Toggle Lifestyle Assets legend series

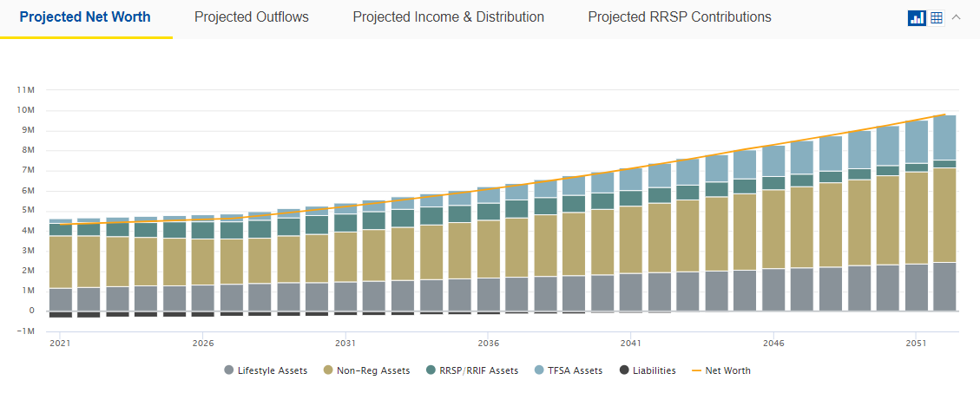pyautogui.click(x=266, y=370)
